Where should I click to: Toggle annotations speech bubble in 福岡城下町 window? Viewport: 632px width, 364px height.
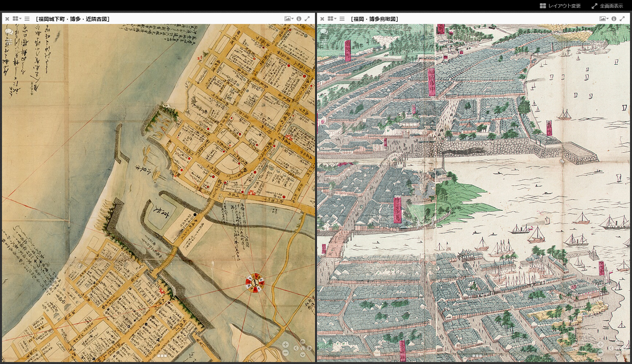(x=8, y=32)
